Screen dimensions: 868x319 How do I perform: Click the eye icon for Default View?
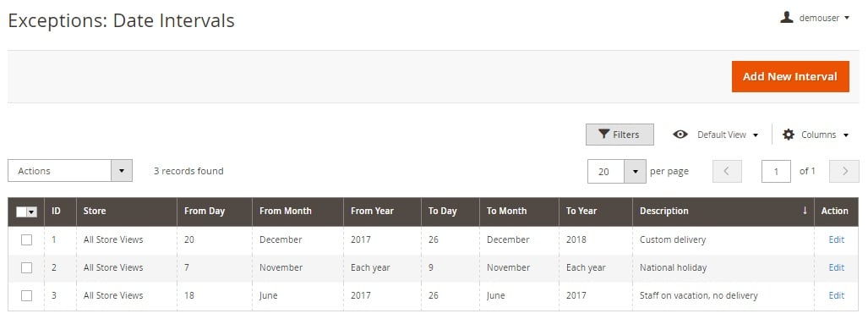680,135
